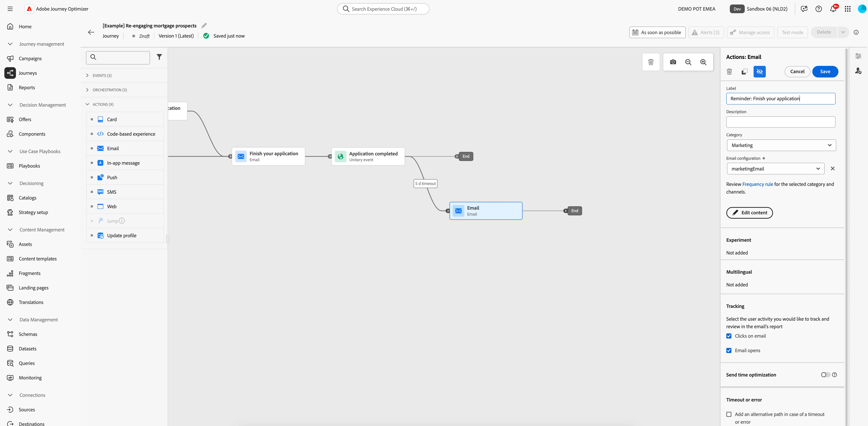Select the Push action in palette
This screenshot has width=868, height=426.
pyautogui.click(x=125, y=177)
